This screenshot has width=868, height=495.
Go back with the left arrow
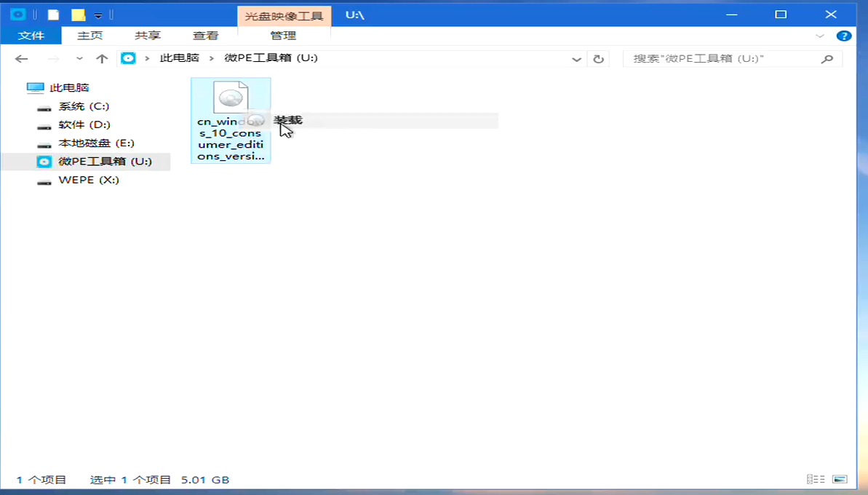click(22, 59)
